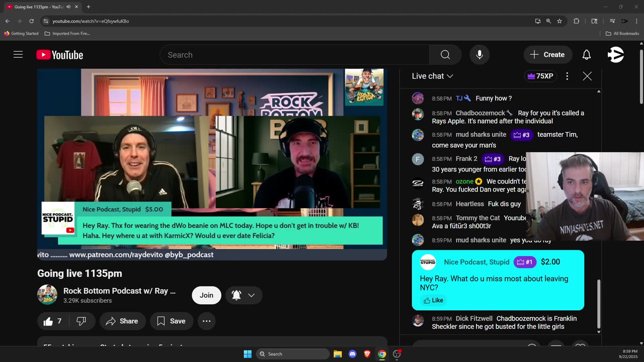The width and height of the screenshot is (644, 362).
Task: Save the video to a playlist
Action: pyautogui.click(x=171, y=321)
